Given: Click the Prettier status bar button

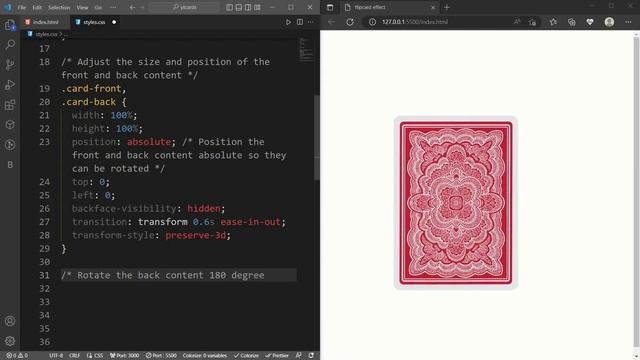Looking at the screenshot, I should click(277, 356).
